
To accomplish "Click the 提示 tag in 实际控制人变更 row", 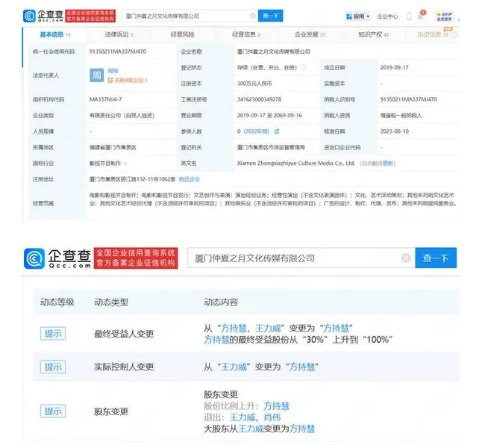I will point(53,367).
